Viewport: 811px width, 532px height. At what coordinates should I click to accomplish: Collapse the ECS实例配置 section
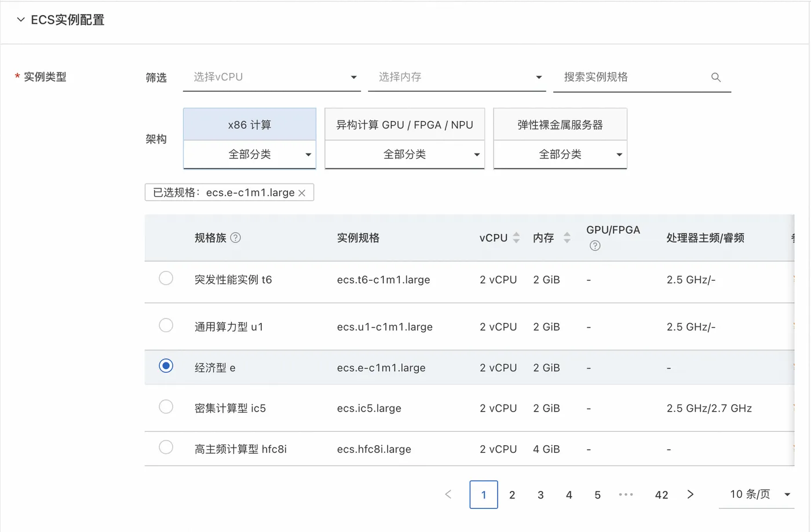(21, 20)
